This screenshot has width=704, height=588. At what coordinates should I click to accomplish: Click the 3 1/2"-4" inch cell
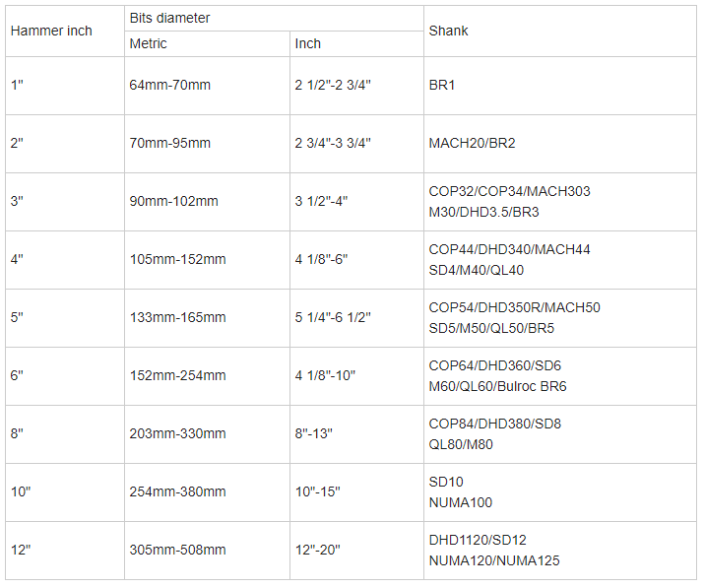pos(357,201)
